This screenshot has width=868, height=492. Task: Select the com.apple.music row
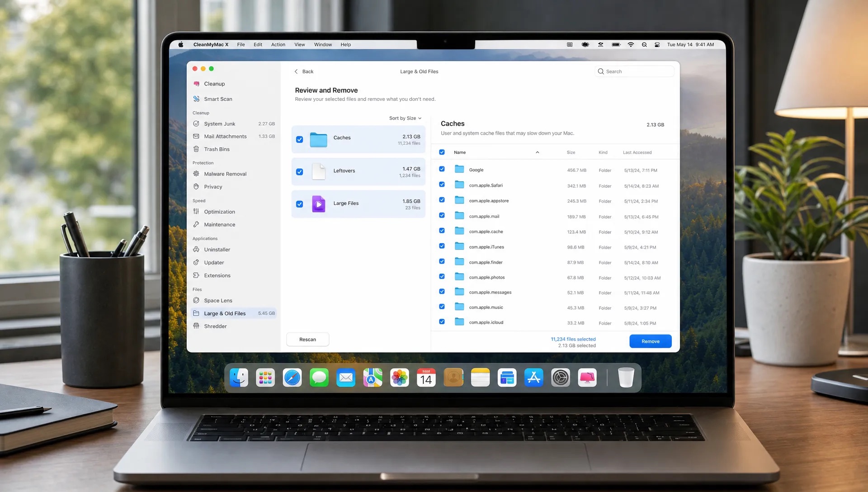555,307
